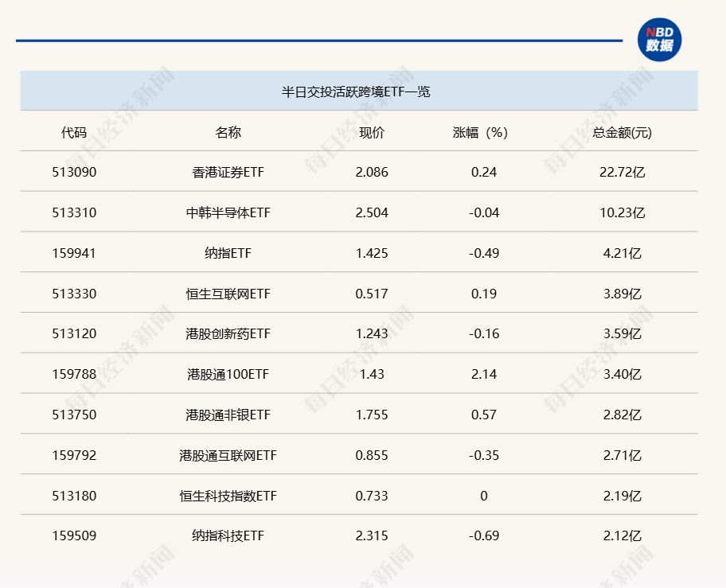The image size is (726, 588).
Task: Select the 恒生互联网ETF name cell
Action: click(x=228, y=294)
